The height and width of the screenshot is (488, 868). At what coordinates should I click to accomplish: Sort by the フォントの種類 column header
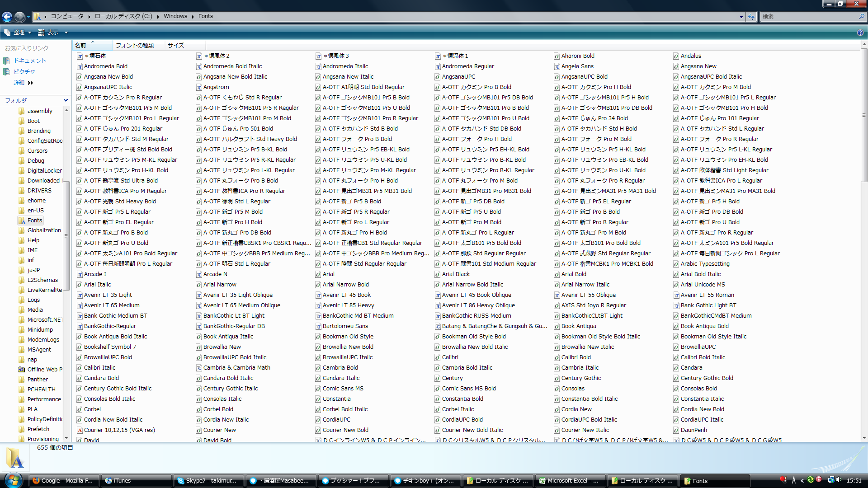[138, 45]
